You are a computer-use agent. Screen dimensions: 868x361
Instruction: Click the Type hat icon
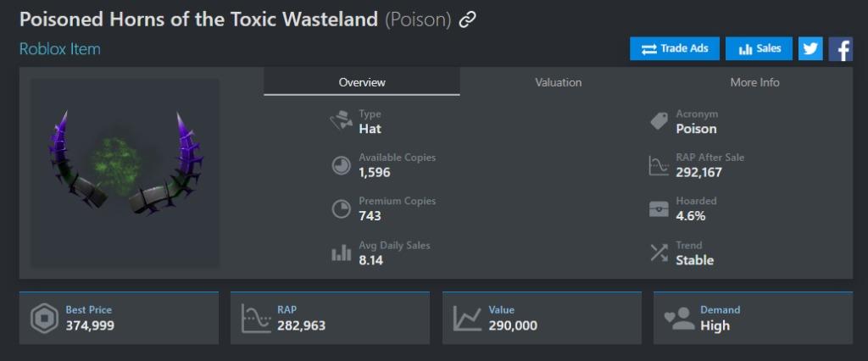341,121
